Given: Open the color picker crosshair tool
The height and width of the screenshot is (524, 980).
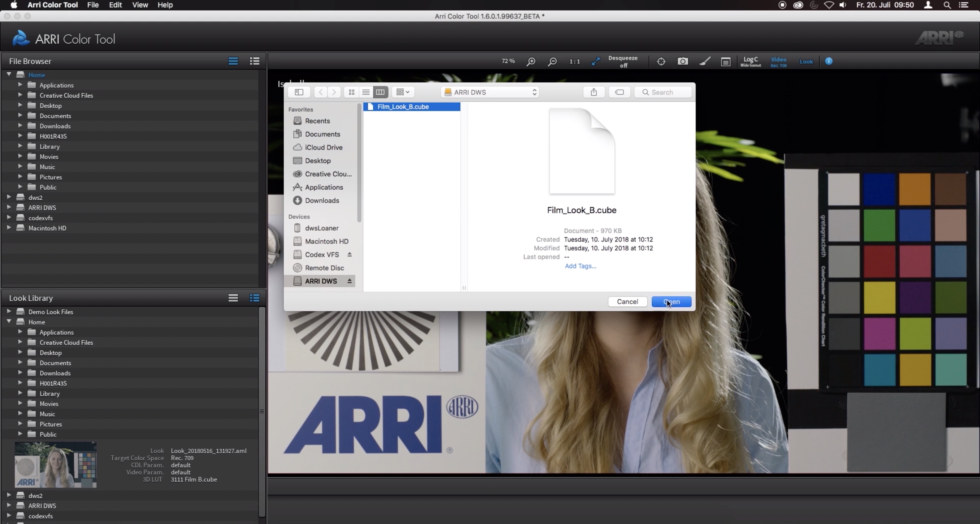Looking at the screenshot, I should click(x=661, y=61).
